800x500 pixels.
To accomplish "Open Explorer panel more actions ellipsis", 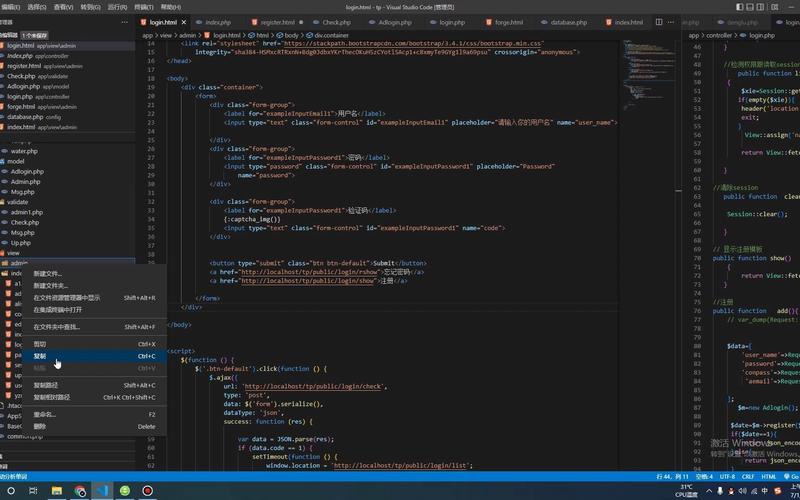I will coord(124,22).
